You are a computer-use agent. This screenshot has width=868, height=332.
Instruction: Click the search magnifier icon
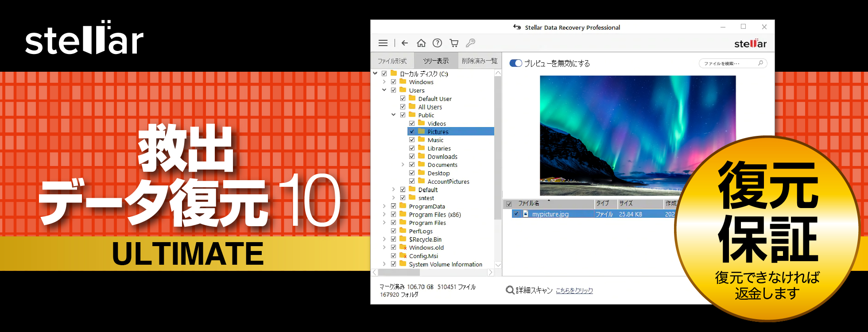tap(760, 63)
